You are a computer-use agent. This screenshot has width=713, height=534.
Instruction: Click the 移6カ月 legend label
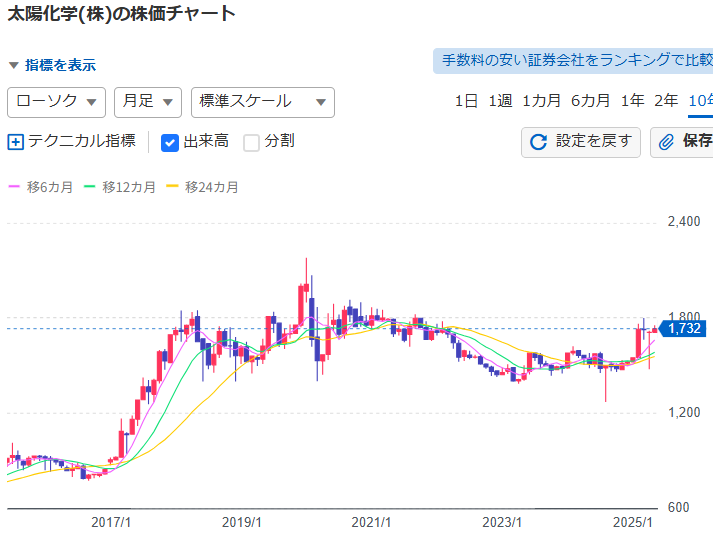[x=50, y=187]
